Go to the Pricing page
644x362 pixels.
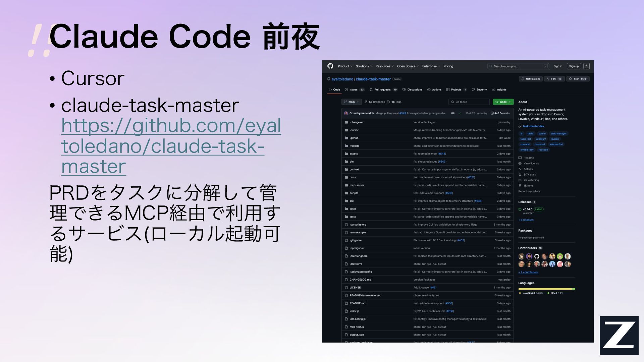[448, 66]
